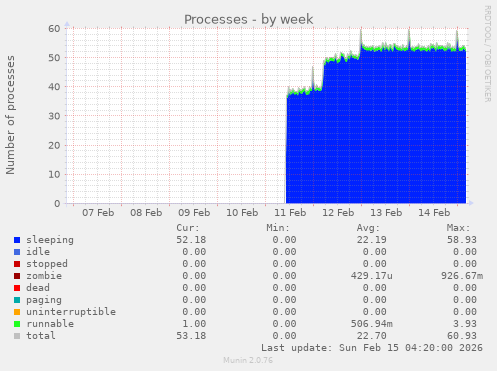
Task: Click runnable max value 3.93
Action: (x=465, y=324)
